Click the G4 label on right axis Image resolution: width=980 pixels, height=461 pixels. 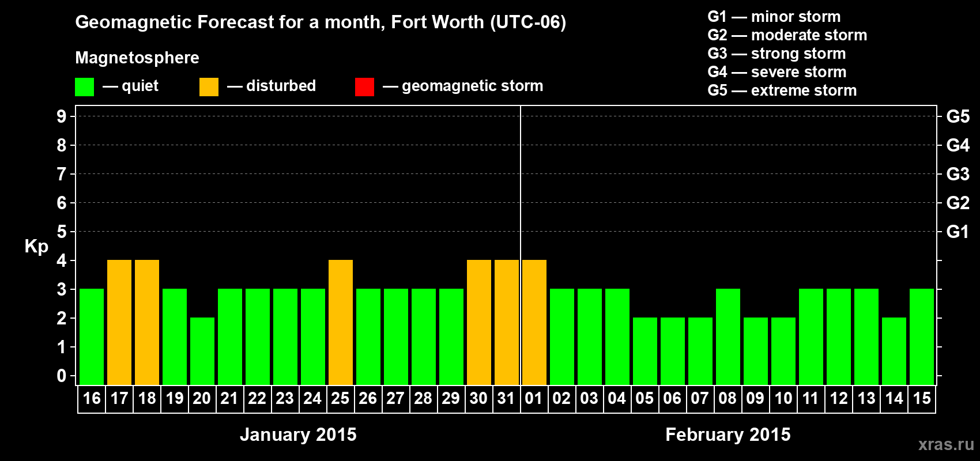(958, 145)
